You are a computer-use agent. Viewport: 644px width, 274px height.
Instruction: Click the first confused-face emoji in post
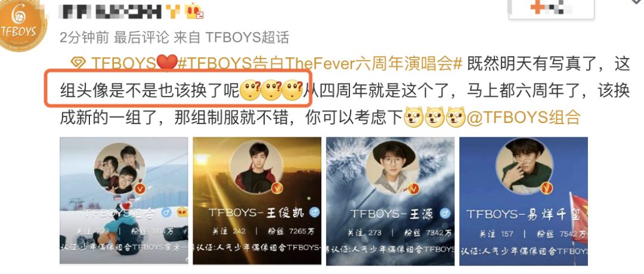250,91
